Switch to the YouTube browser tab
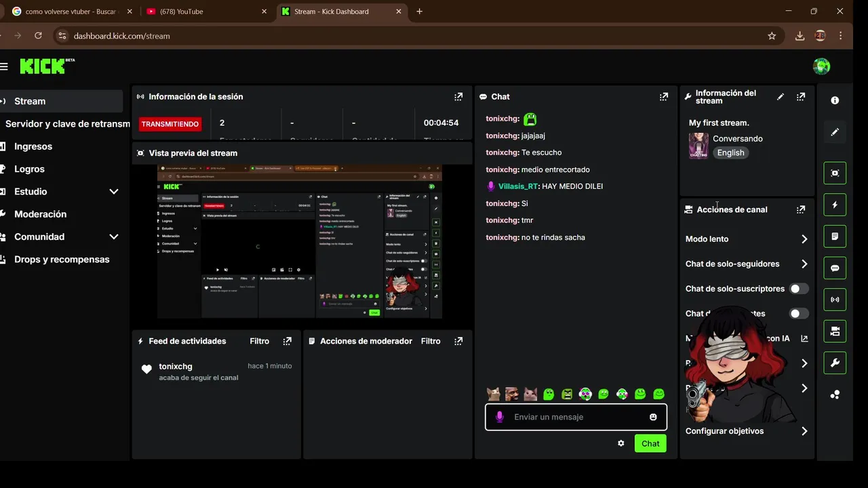868x488 pixels. (x=207, y=12)
